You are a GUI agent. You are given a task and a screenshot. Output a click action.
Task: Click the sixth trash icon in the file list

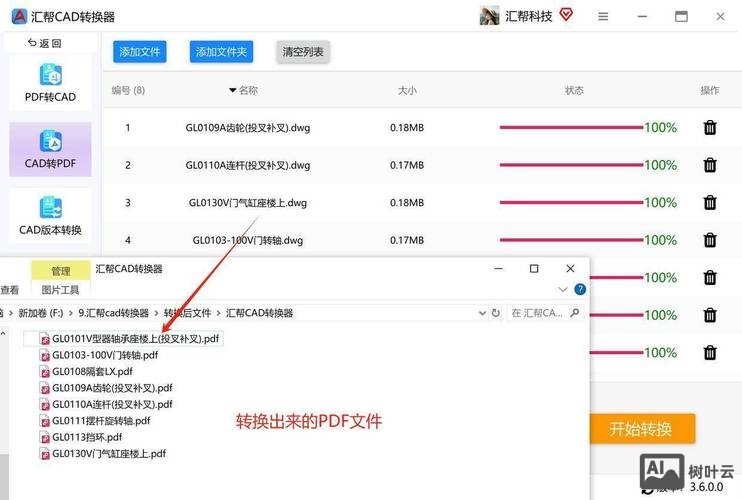[x=710, y=315]
